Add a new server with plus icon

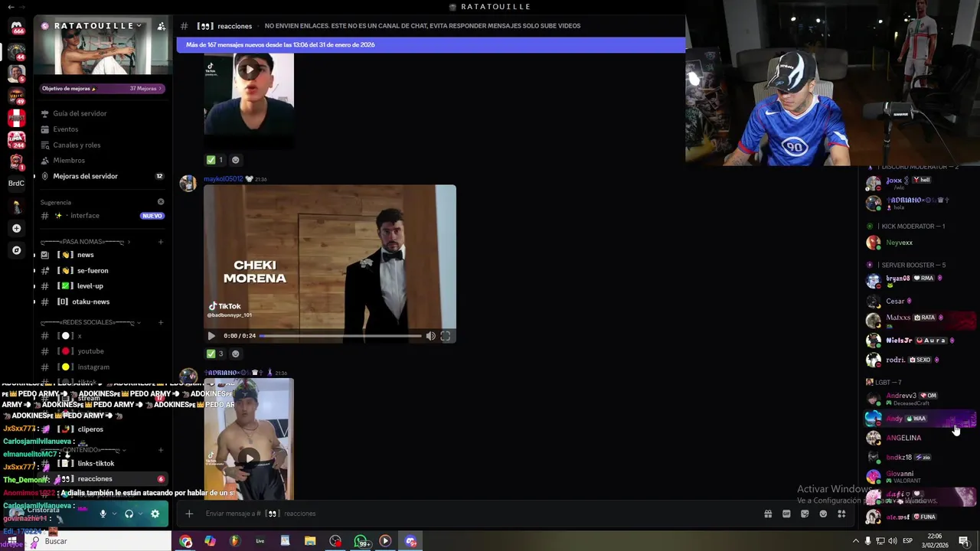tap(16, 228)
